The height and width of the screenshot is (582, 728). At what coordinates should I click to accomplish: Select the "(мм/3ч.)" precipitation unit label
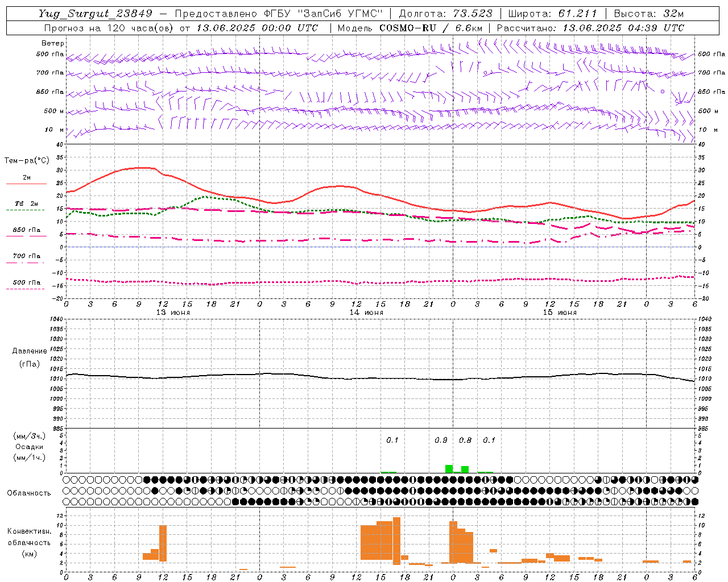coord(30,436)
